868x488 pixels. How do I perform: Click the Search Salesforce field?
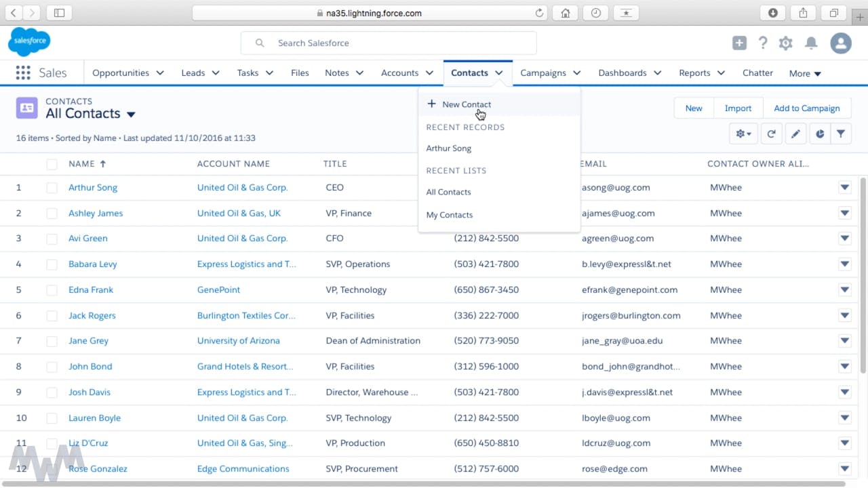(389, 43)
